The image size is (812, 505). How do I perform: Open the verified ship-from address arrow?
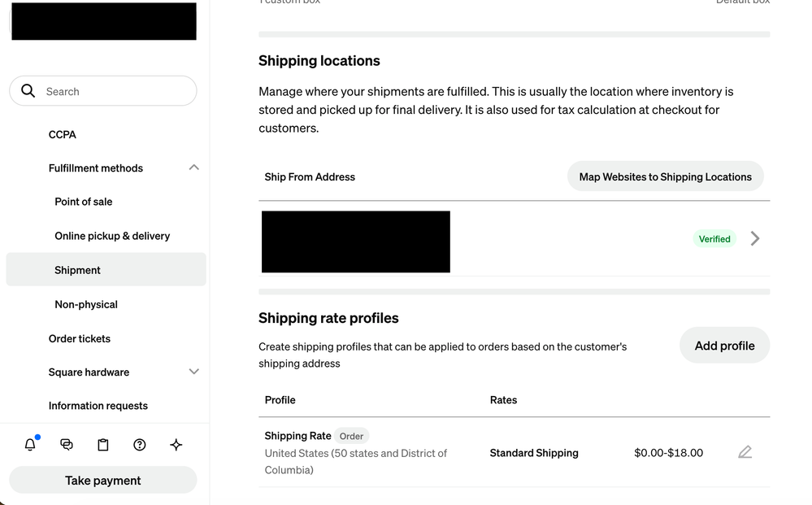click(x=755, y=238)
